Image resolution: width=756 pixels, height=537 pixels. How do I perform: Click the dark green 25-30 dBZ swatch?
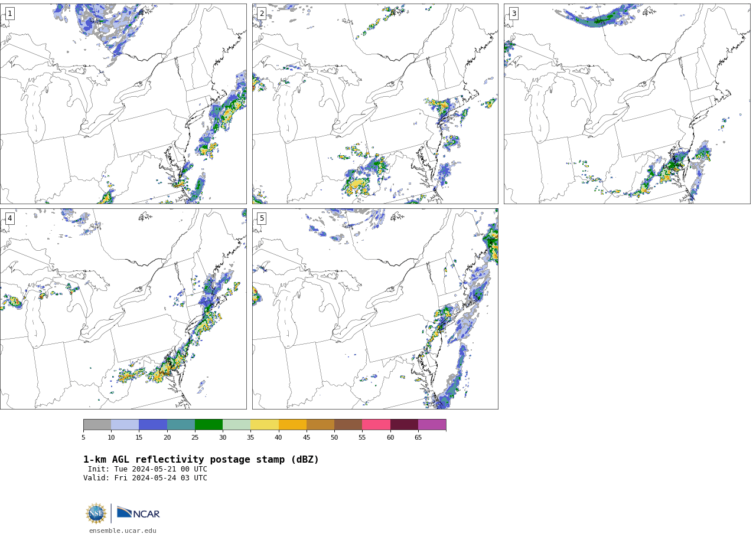tap(208, 425)
